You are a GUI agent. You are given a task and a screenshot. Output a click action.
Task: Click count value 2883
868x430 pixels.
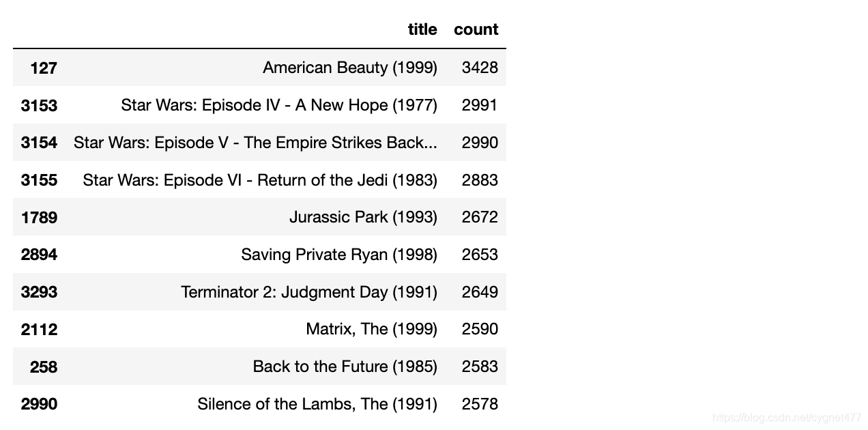(480, 180)
